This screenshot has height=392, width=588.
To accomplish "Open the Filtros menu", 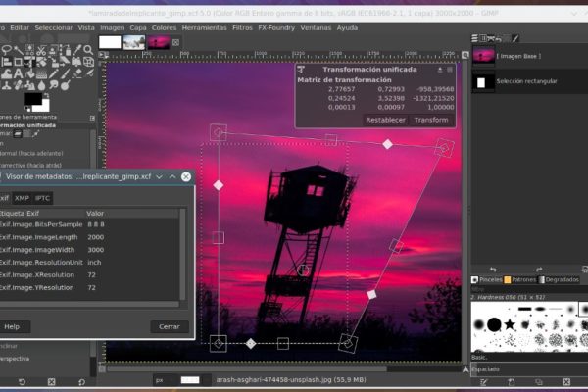I will click(242, 27).
